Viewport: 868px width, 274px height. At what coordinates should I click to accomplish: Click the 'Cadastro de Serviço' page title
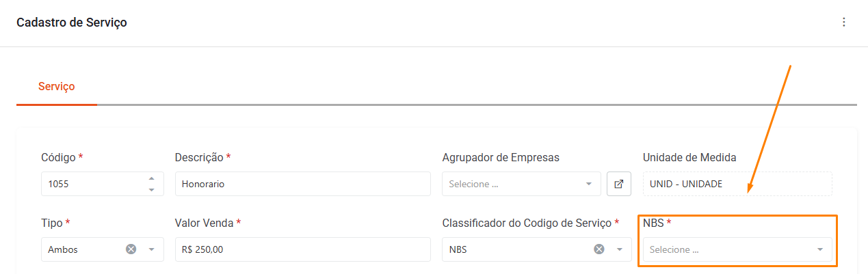[72, 23]
